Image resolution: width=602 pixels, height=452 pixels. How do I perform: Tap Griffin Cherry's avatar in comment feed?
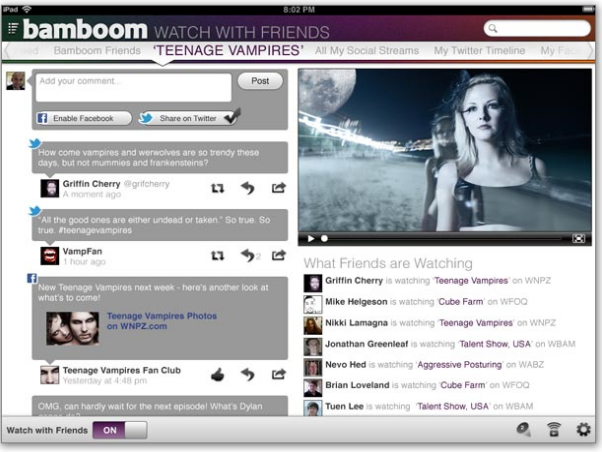(50, 188)
